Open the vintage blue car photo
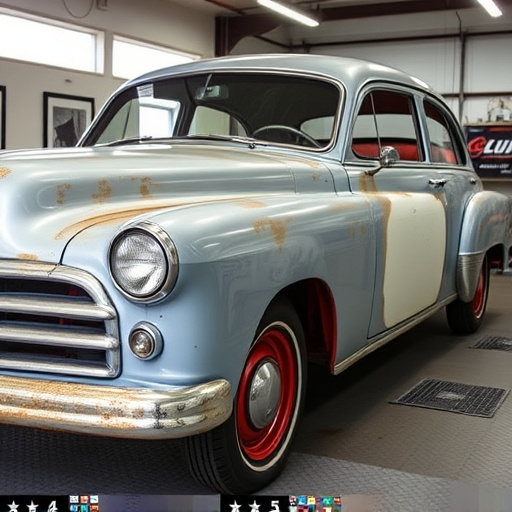The height and width of the screenshot is (512, 512). (x=256, y=247)
